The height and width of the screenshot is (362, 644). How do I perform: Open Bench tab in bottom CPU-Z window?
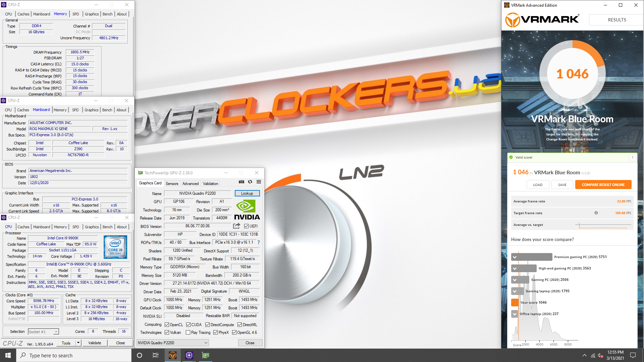tap(108, 227)
